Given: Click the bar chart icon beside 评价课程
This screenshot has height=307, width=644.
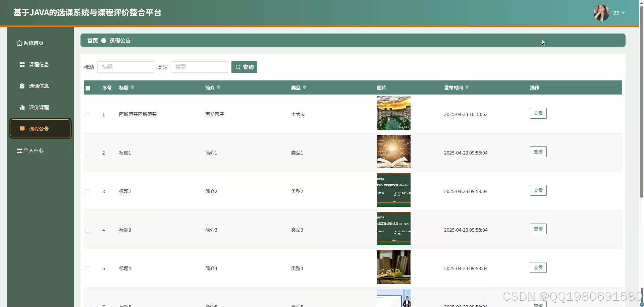Looking at the screenshot, I should tap(22, 107).
